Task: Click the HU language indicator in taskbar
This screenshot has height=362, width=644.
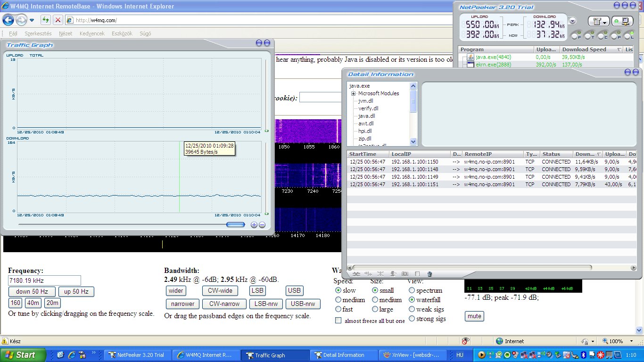Action: (461, 355)
